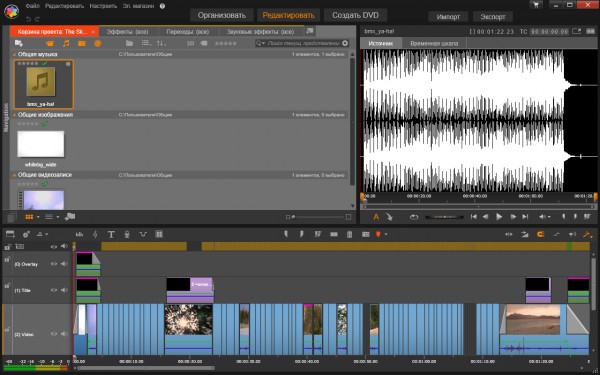Toggle the video filter icon in library
The height and width of the screenshot is (375, 600).
(x=50, y=44)
